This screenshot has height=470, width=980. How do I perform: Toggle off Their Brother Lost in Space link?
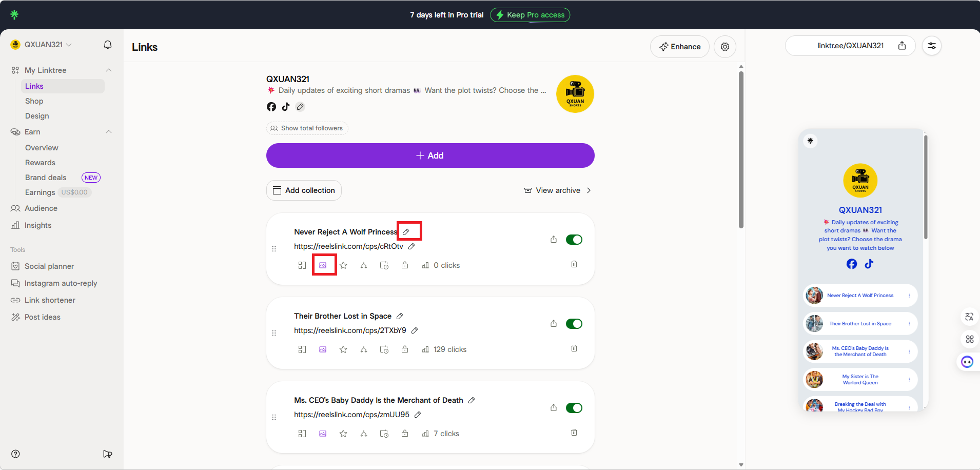tap(574, 324)
